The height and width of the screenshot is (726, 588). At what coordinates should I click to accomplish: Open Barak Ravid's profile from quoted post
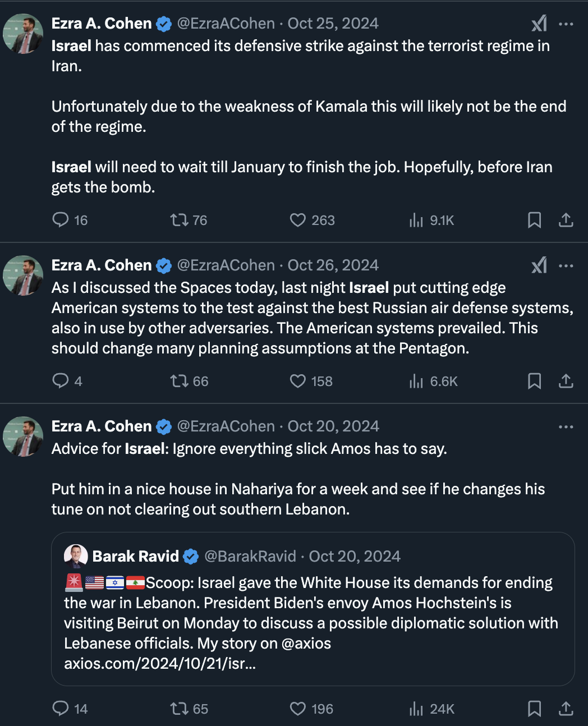point(135,557)
